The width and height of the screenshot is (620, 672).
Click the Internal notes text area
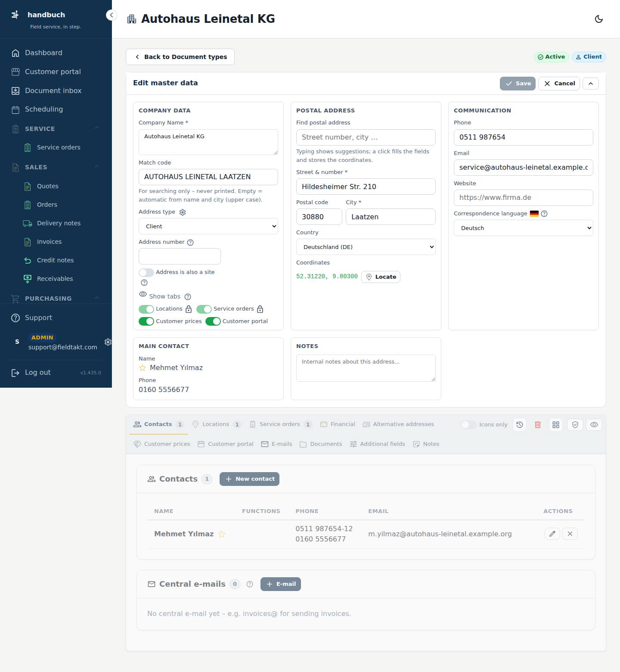point(366,368)
